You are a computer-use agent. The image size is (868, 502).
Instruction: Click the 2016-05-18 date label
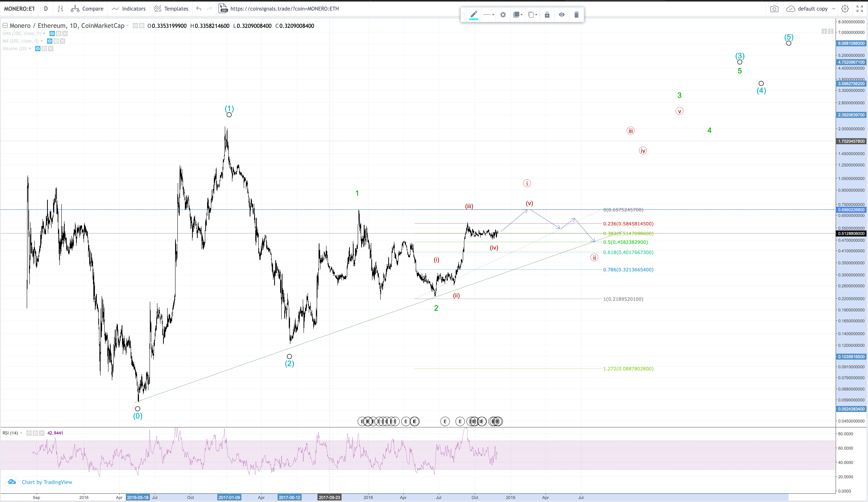(x=137, y=497)
